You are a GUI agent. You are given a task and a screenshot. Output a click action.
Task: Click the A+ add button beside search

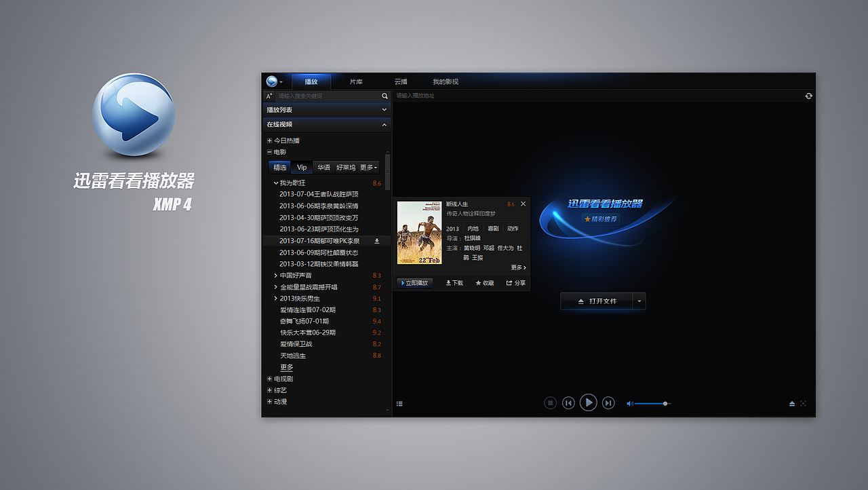coord(269,96)
